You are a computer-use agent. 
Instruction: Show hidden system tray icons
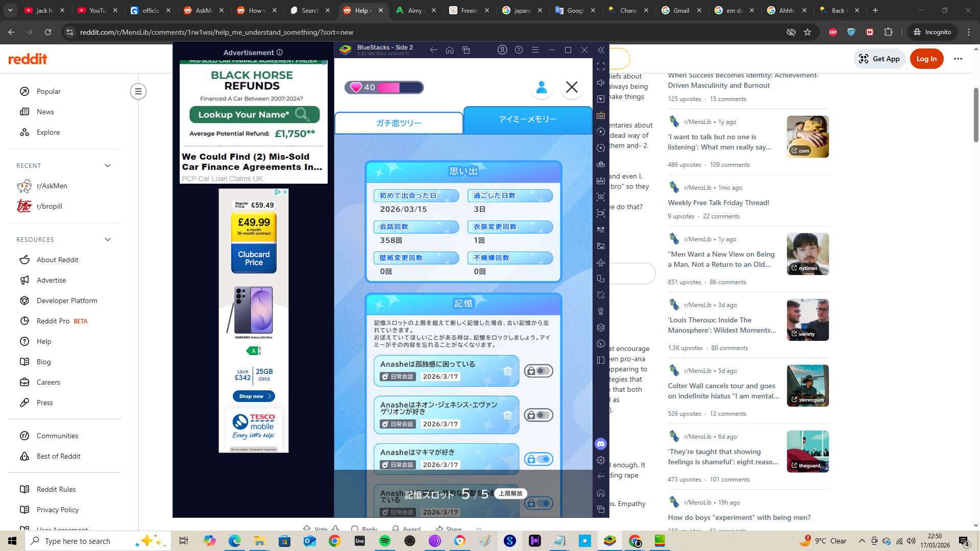coord(862,541)
